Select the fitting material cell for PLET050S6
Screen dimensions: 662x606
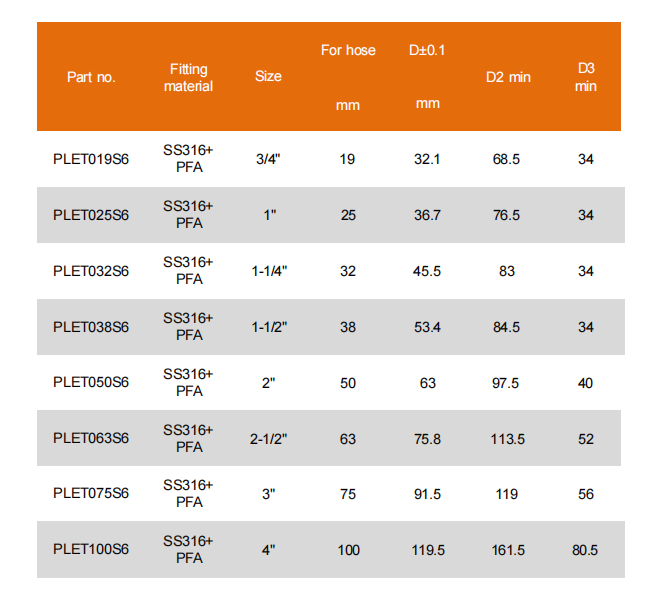(189, 382)
